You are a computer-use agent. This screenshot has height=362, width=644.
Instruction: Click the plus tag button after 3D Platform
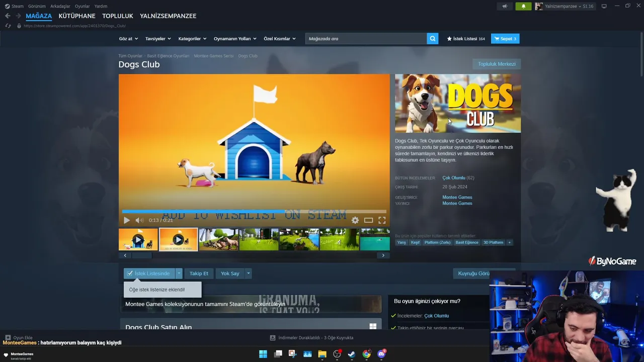click(x=509, y=242)
